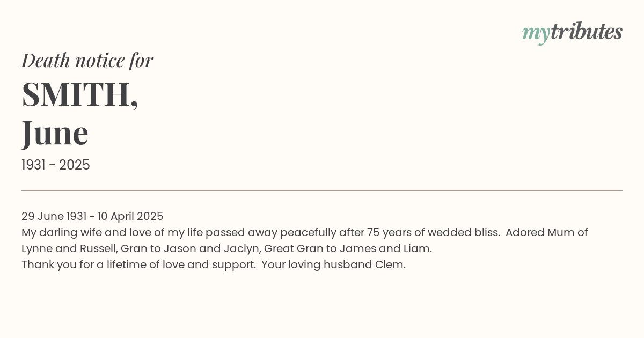Click the 1931 - 2025 year range
The width and height of the screenshot is (644, 338).
56,165
